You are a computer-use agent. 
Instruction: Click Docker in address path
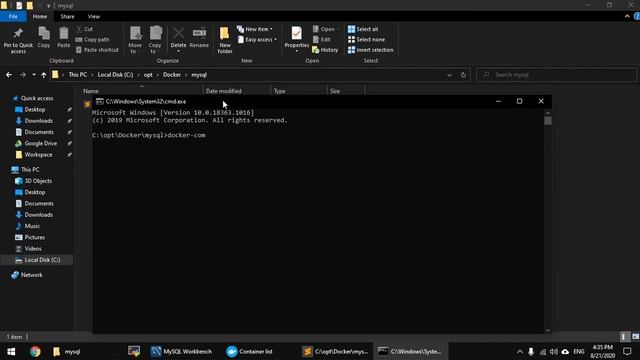172,75
